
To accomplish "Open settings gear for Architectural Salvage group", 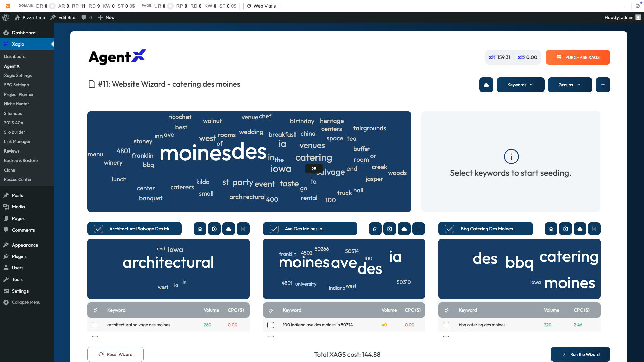I will click(214, 229).
